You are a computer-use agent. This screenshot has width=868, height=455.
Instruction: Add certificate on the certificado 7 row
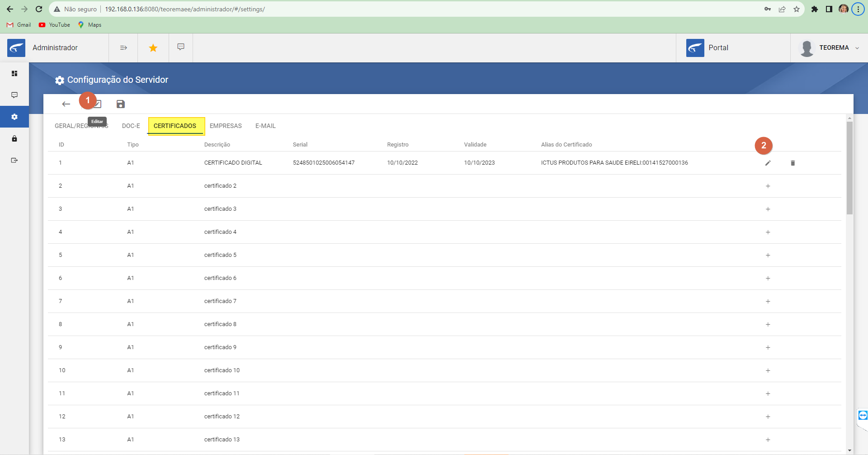click(x=768, y=301)
